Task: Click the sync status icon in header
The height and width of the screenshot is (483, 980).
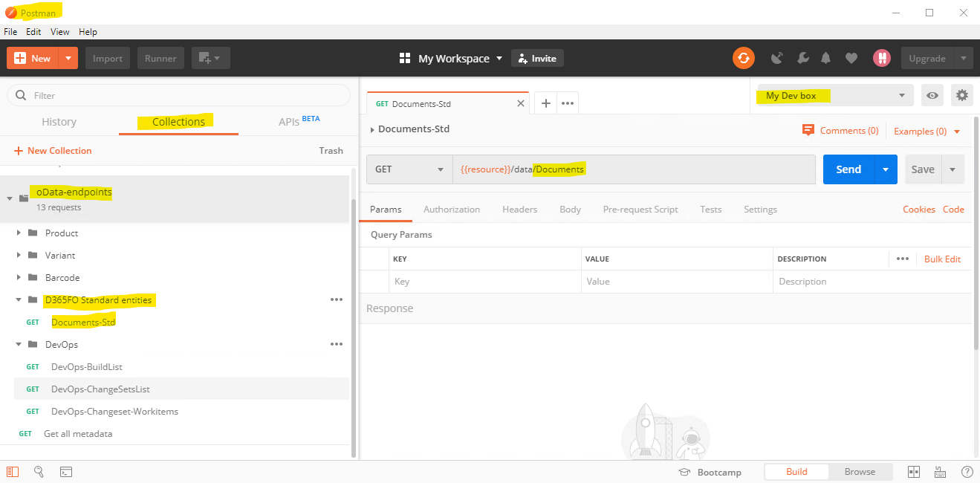Action: click(x=743, y=58)
